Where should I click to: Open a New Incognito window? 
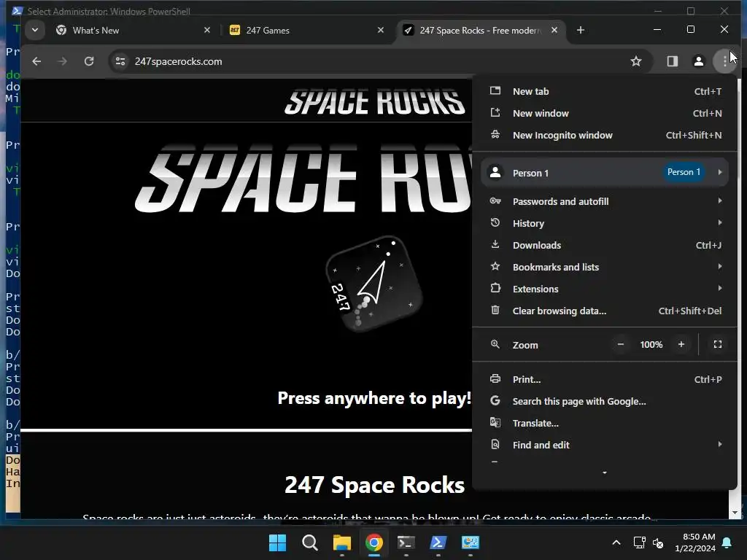coord(605,135)
